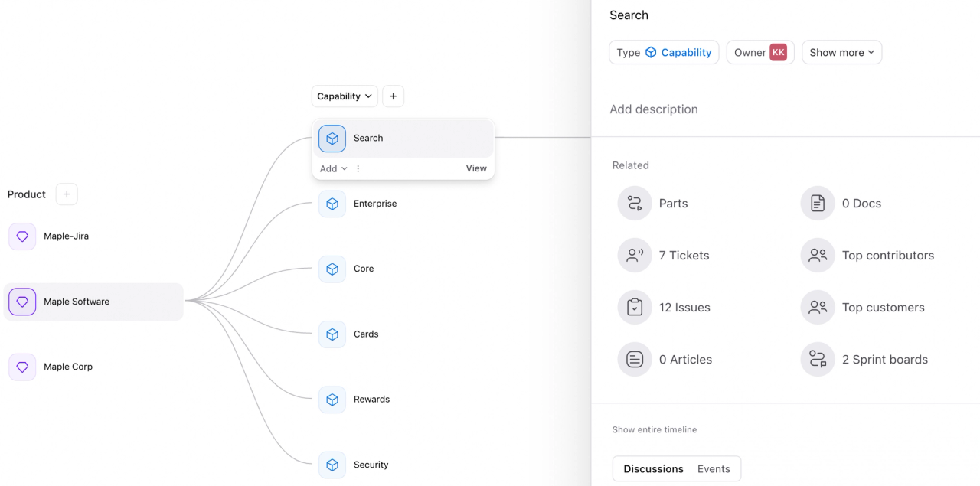The width and height of the screenshot is (980, 486).
Task: Toggle the Owner KK filter chip
Action: pos(760,52)
